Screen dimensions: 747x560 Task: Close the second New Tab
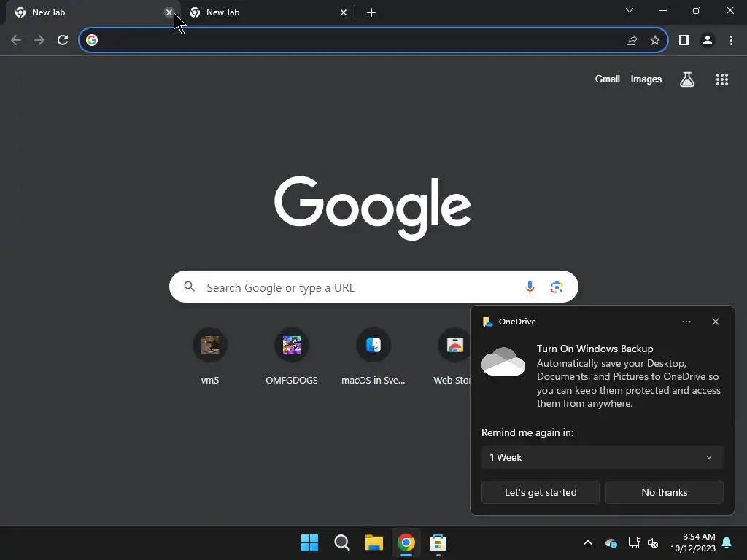click(x=344, y=12)
